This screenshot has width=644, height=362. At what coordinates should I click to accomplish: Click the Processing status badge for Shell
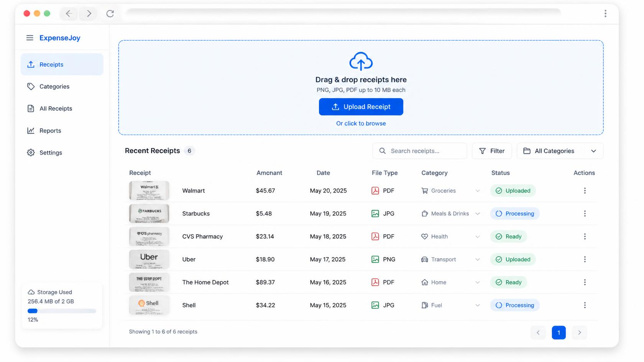(515, 305)
